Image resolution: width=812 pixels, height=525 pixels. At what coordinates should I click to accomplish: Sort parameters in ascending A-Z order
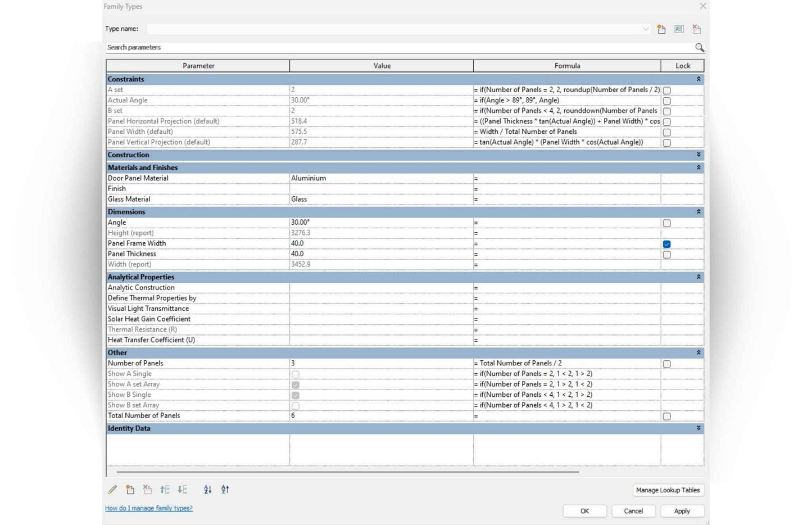207,490
